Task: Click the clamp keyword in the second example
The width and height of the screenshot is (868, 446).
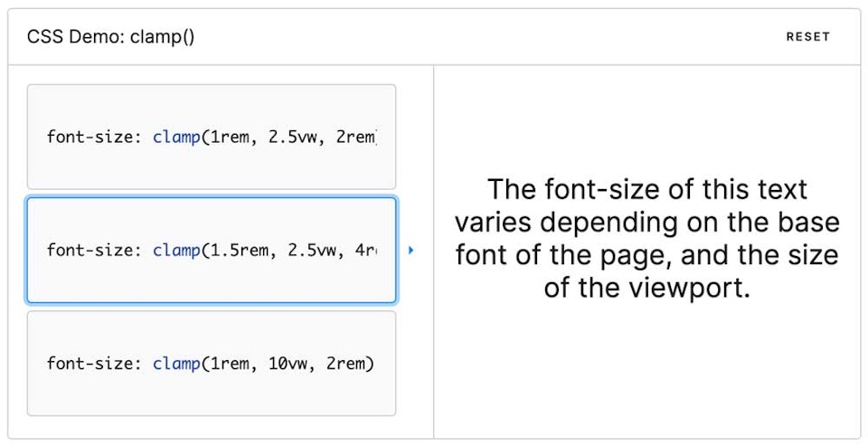Action: (x=176, y=250)
